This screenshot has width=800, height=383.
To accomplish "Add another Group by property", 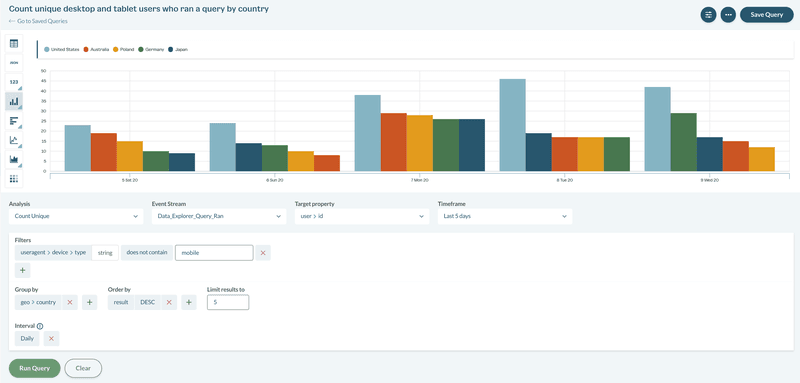I will pyautogui.click(x=89, y=302).
